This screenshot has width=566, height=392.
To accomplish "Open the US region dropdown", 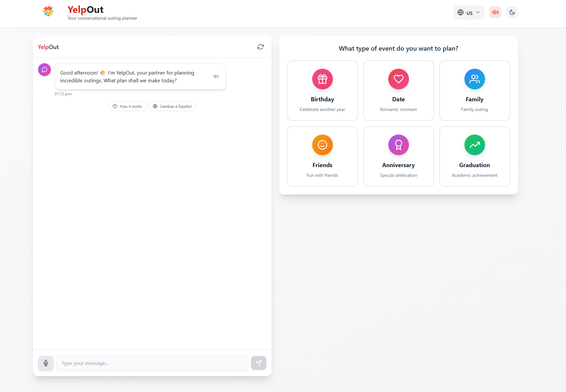I will [x=469, y=12].
